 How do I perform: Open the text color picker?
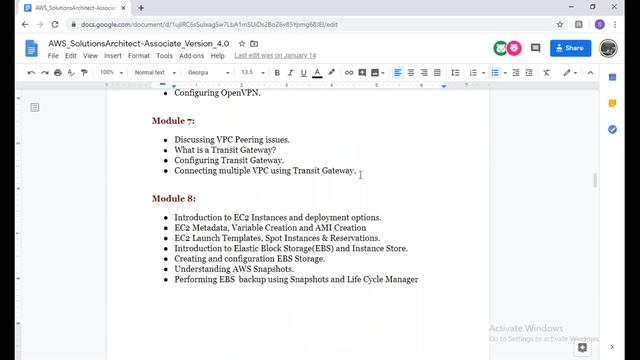click(317, 73)
